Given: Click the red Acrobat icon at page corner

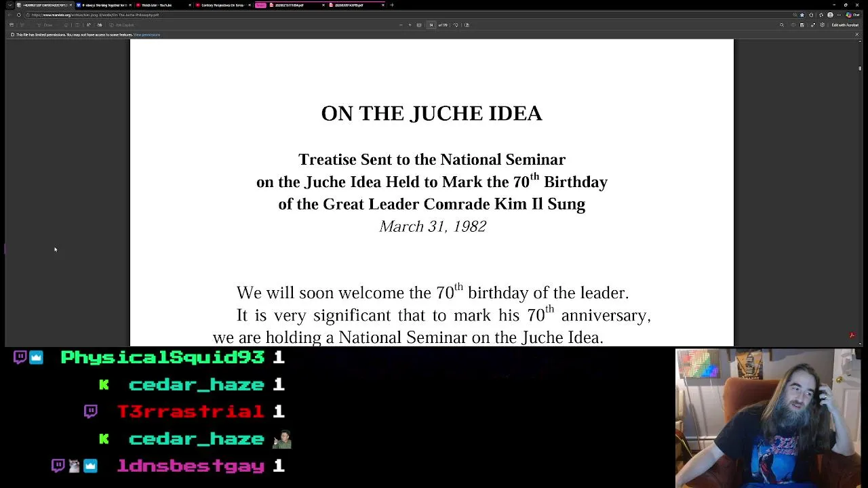Looking at the screenshot, I should coord(852,335).
